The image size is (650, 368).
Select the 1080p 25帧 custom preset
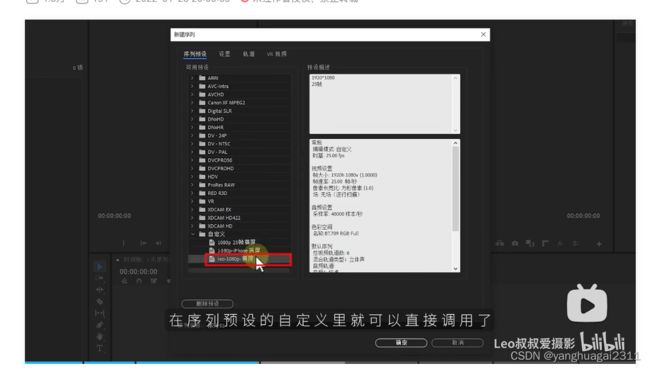pyautogui.click(x=239, y=242)
